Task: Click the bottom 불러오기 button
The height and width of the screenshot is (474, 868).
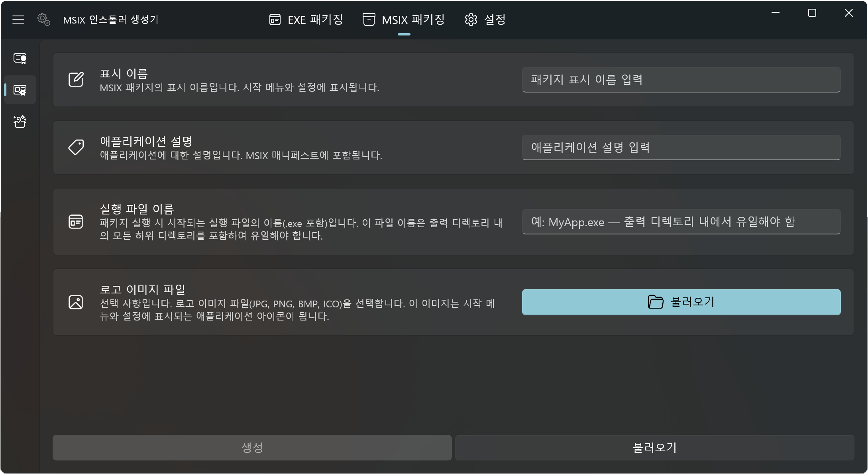Action: [655, 448]
